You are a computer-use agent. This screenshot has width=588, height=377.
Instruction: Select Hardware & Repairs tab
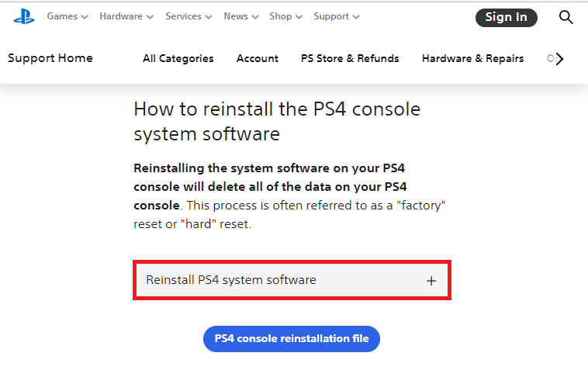coord(472,58)
